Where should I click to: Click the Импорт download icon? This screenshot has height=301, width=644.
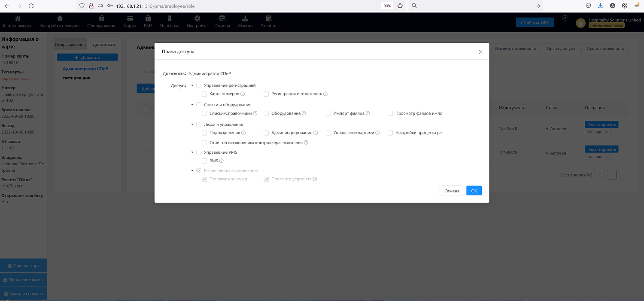click(x=245, y=18)
